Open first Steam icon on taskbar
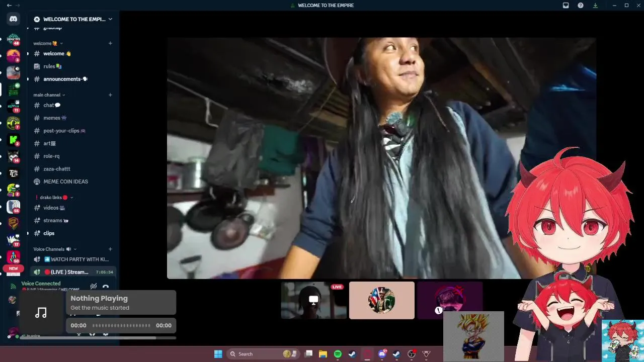Viewport: 644px width, 362px height. (x=352, y=354)
